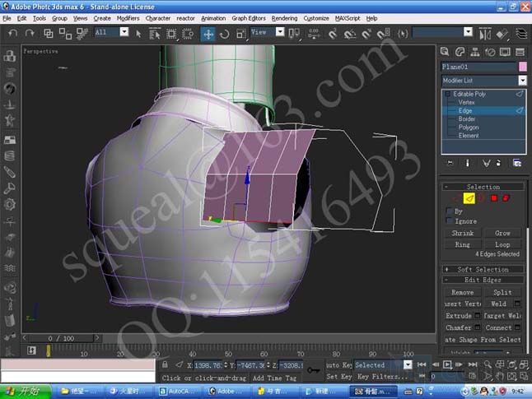Click the pink object color swatch
532x399 pixels.
[522, 67]
